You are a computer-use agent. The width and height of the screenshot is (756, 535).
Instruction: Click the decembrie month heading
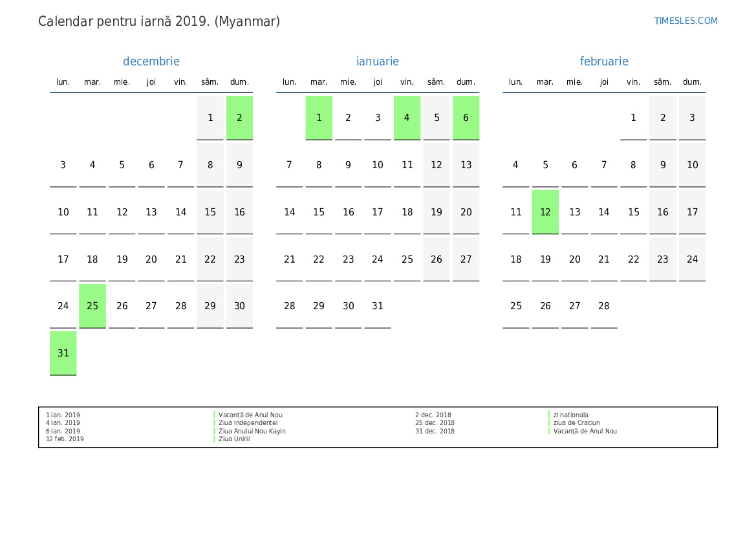[151, 61]
